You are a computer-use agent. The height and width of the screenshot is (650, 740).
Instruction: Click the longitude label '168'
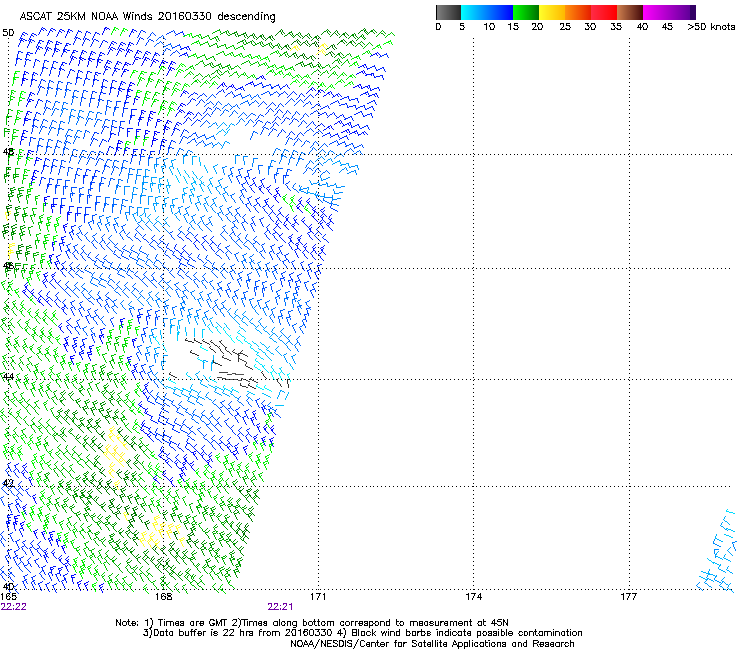(164, 597)
